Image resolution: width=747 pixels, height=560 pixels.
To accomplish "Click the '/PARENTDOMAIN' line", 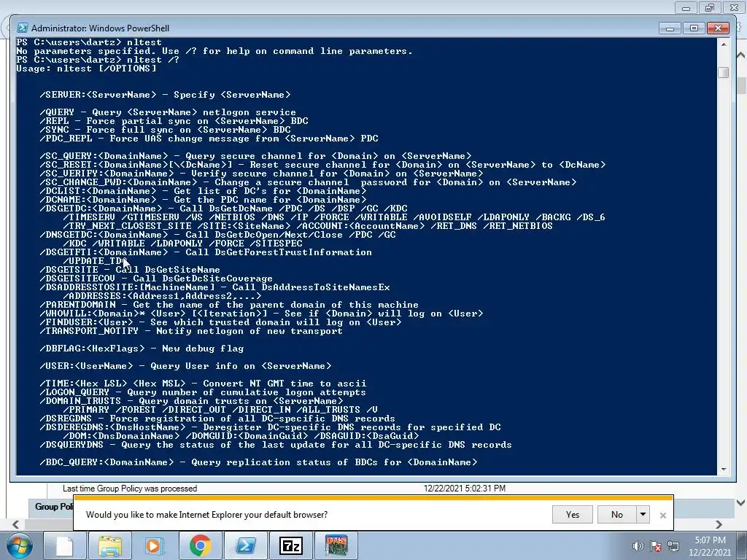I will [229, 305].
